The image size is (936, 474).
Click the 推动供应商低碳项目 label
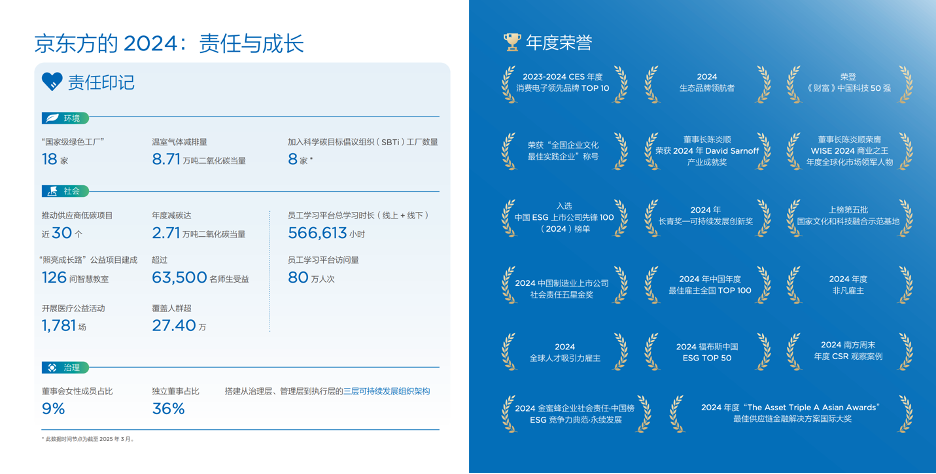click(77, 215)
